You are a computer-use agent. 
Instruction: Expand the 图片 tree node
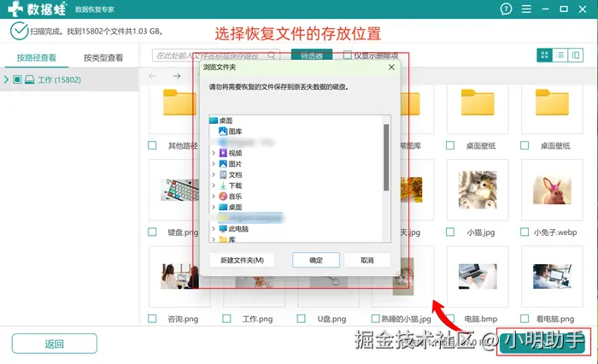[x=214, y=164]
